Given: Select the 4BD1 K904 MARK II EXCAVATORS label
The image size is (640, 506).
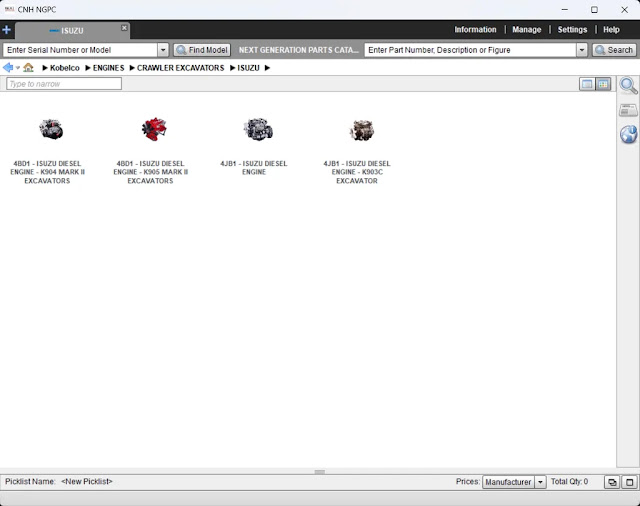Looking at the screenshot, I should click(47, 172).
